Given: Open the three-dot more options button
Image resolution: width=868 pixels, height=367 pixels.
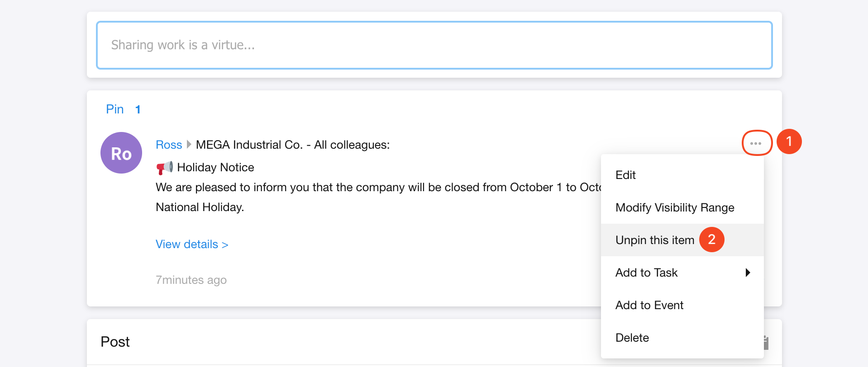Looking at the screenshot, I should pos(756,143).
